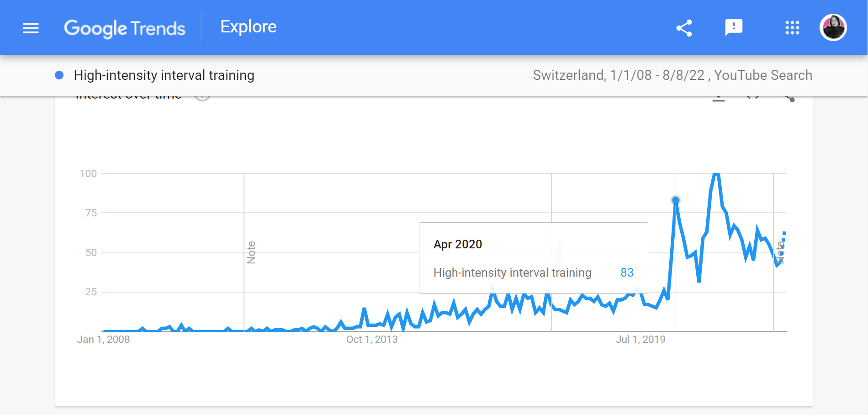Click the blue series color dot
Viewport: 868px width, 415px height.
pyautogui.click(x=59, y=75)
